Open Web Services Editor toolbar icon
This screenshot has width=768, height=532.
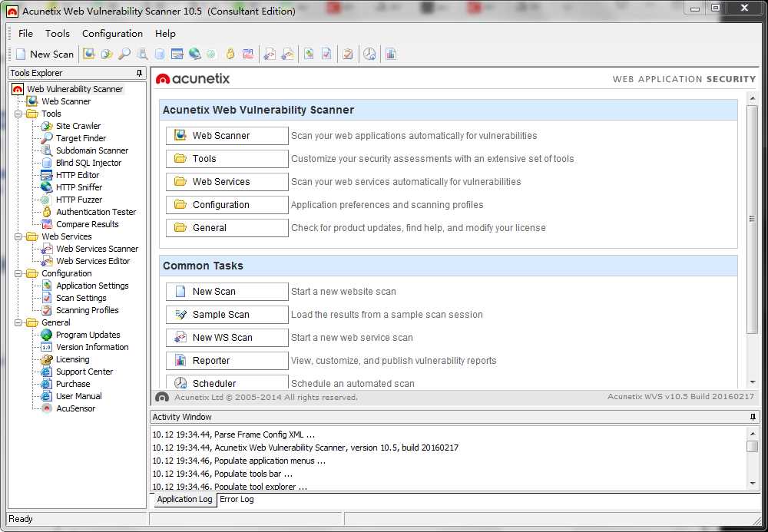pos(287,54)
